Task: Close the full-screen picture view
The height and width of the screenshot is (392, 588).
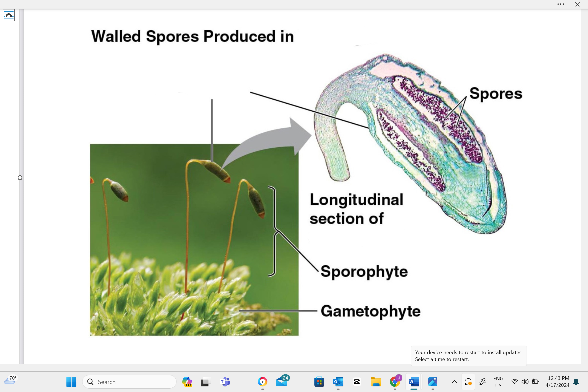Action: (577, 4)
